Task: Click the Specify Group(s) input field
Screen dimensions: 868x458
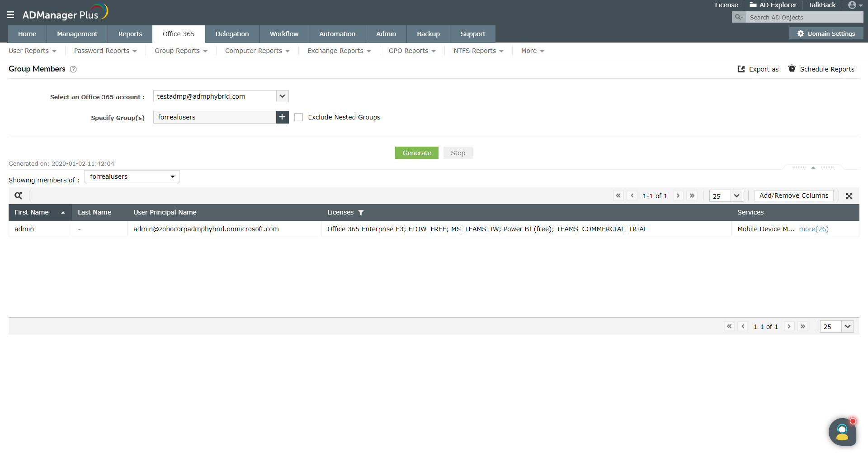Action: tap(215, 117)
